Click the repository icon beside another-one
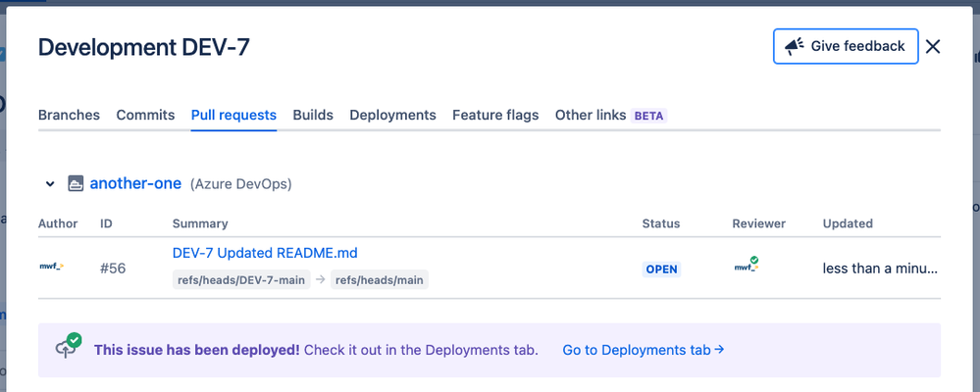The image size is (980, 392). click(76, 184)
